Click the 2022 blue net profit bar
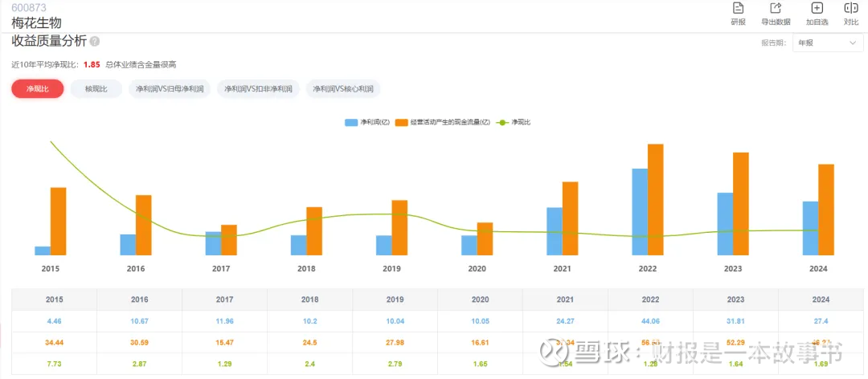 [640, 212]
